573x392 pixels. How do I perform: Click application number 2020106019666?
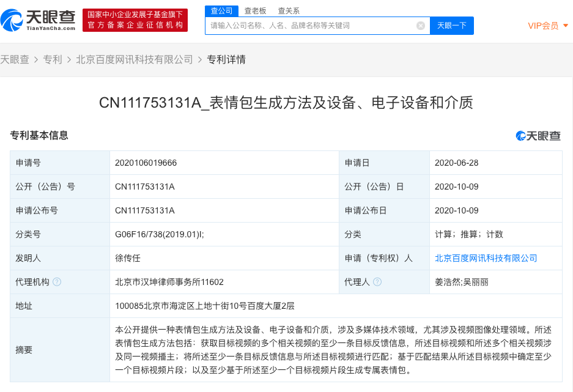point(146,163)
